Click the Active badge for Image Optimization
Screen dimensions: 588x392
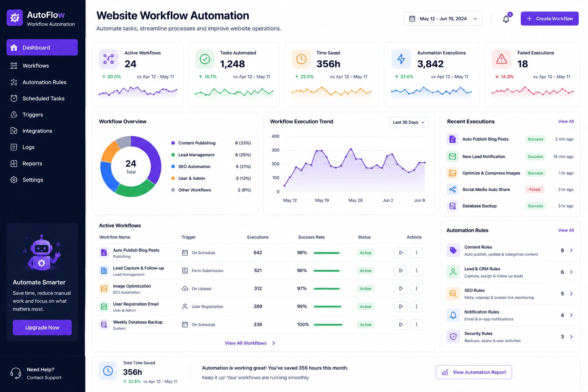[366, 289]
